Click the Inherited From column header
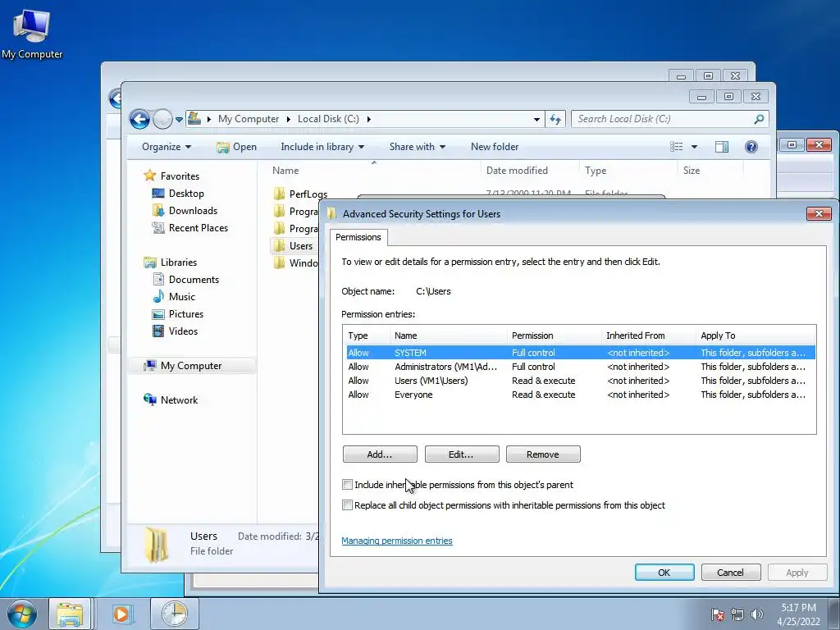This screenshot has width=840, height=630. pyautogui.click(x=650, y=336)
